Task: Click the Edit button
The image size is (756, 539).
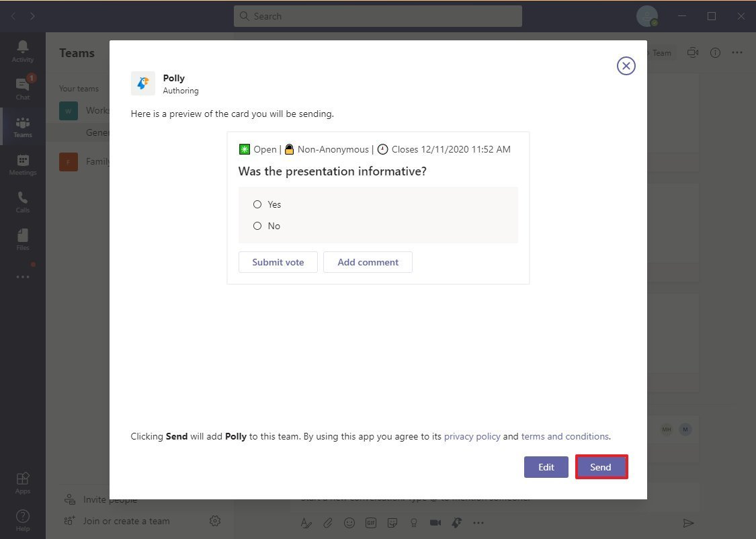Action: click(x=546, y=467)
